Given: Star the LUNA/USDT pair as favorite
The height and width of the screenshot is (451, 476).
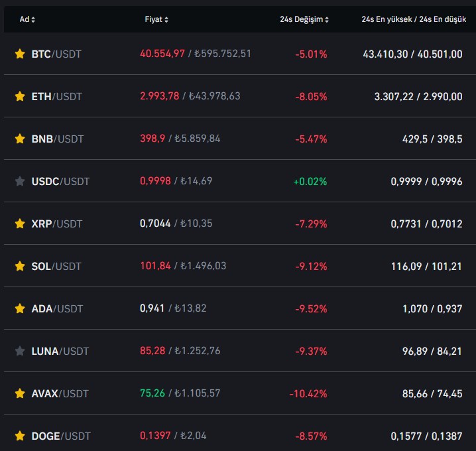Looking at the screenshot, I should coord(20,351).
